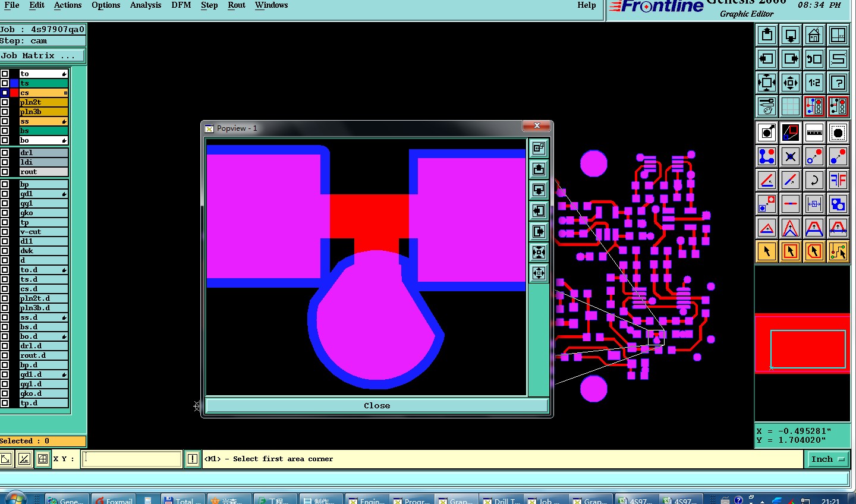Open the Help menu

coord(586,5)
